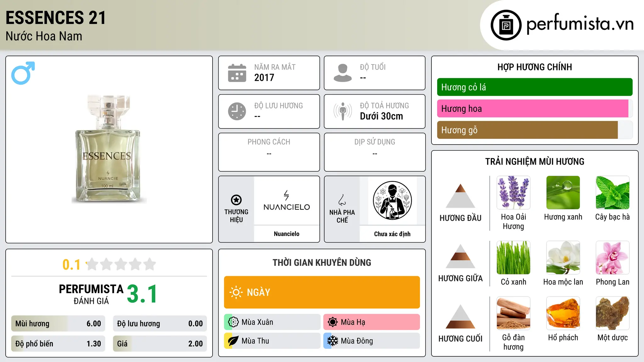Click the Cây bạc hà note label

point(613,217)
